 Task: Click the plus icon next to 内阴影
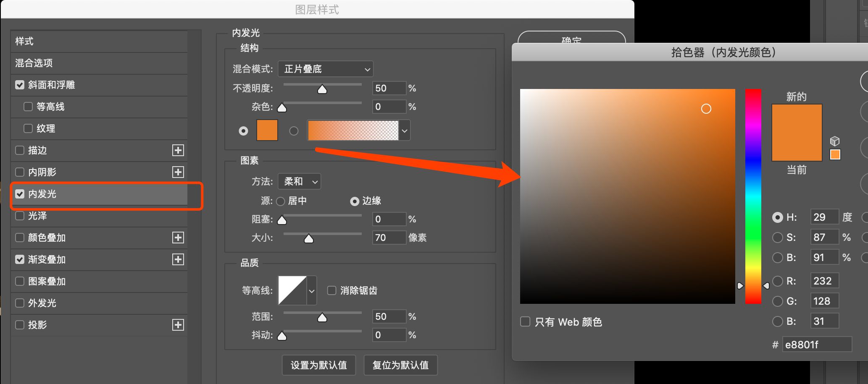(x=178, y=172)
